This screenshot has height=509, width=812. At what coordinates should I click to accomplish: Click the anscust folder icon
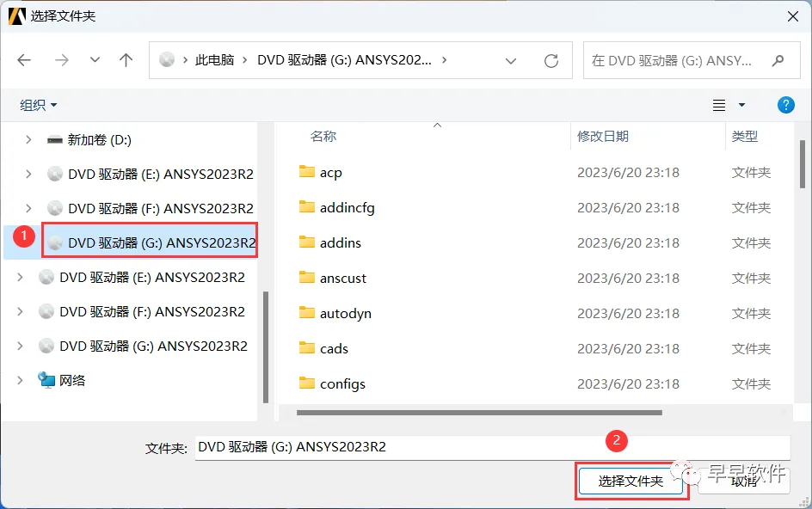(x=306, y=277)
